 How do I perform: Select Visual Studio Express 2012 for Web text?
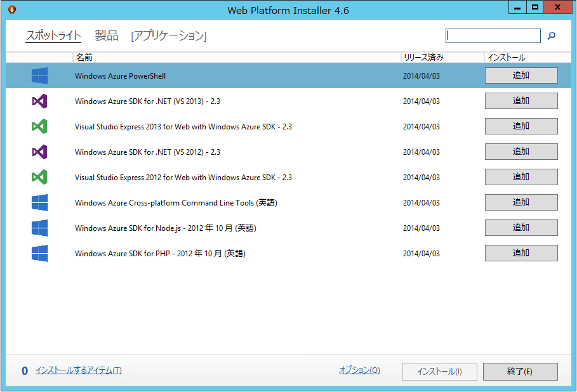[183, 177]
